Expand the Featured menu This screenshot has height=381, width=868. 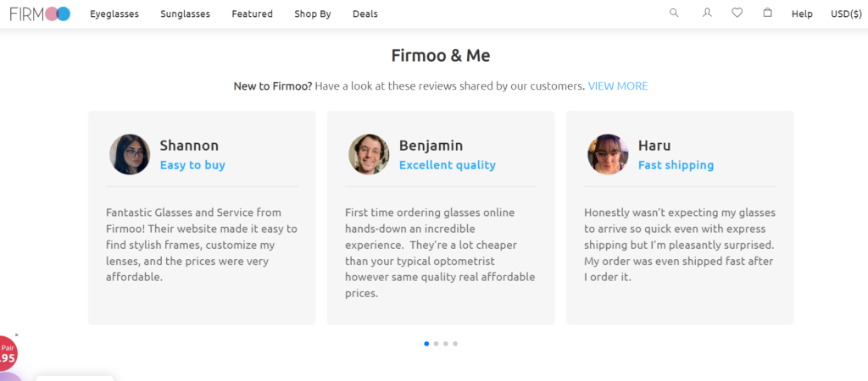point(253,14)
